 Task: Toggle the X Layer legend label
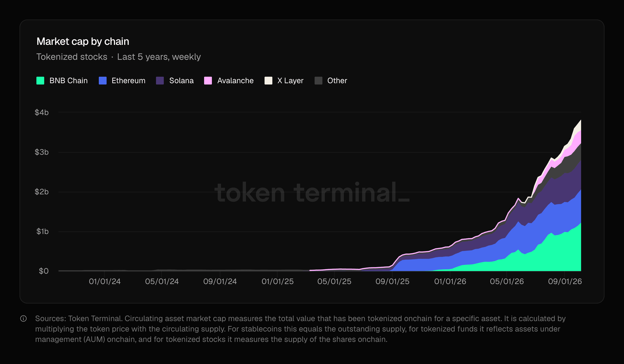click(x=291, y=81)
